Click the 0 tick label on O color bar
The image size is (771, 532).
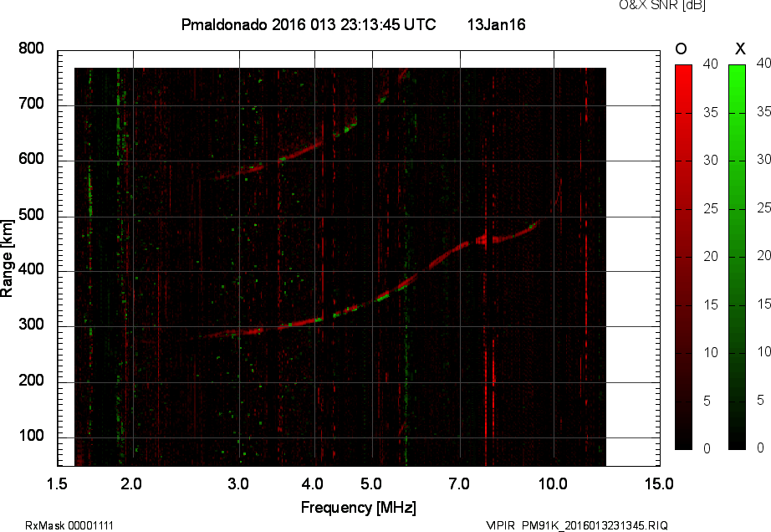[707, 448]
